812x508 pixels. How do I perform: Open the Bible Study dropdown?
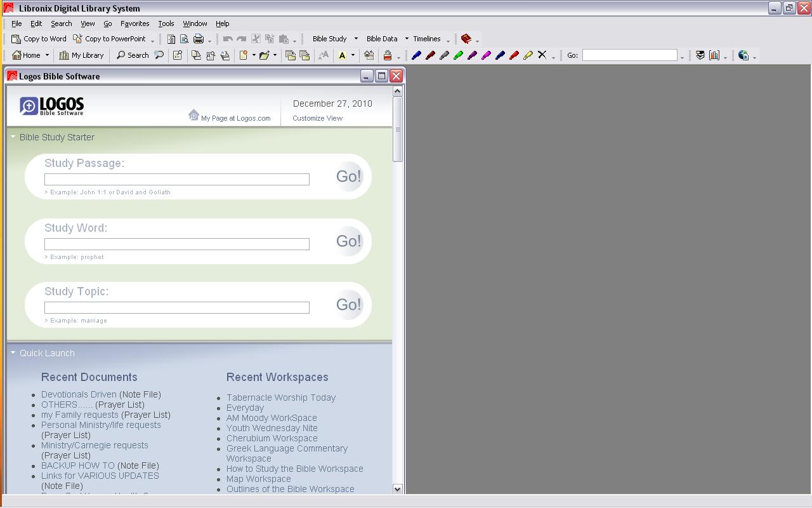334,39
